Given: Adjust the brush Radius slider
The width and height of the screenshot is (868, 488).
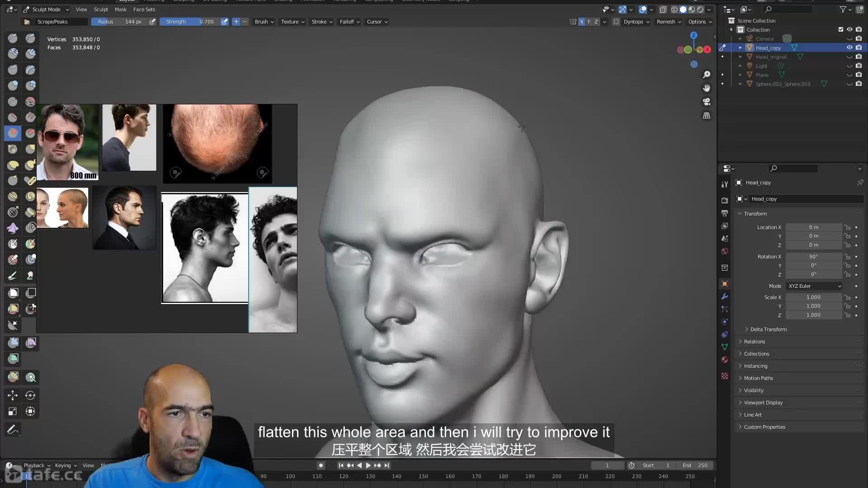Looking at the screenshot, I should 120,22.
